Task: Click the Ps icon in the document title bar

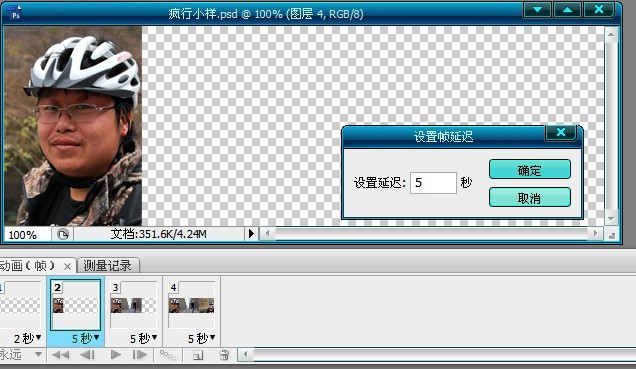Action: (15, 13)
